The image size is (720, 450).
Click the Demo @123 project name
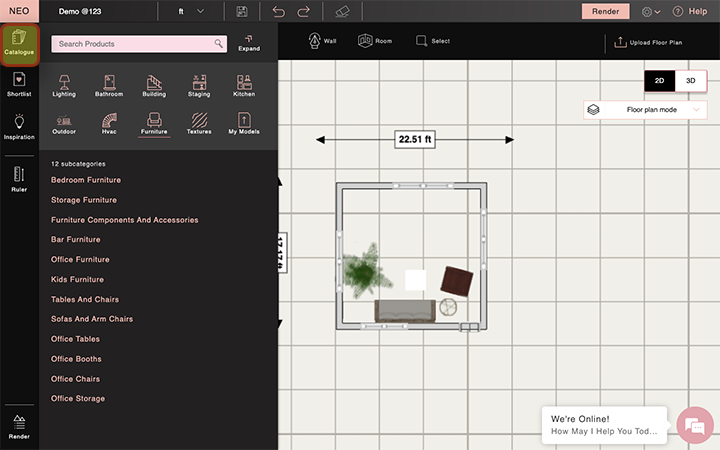pos(80,11)
